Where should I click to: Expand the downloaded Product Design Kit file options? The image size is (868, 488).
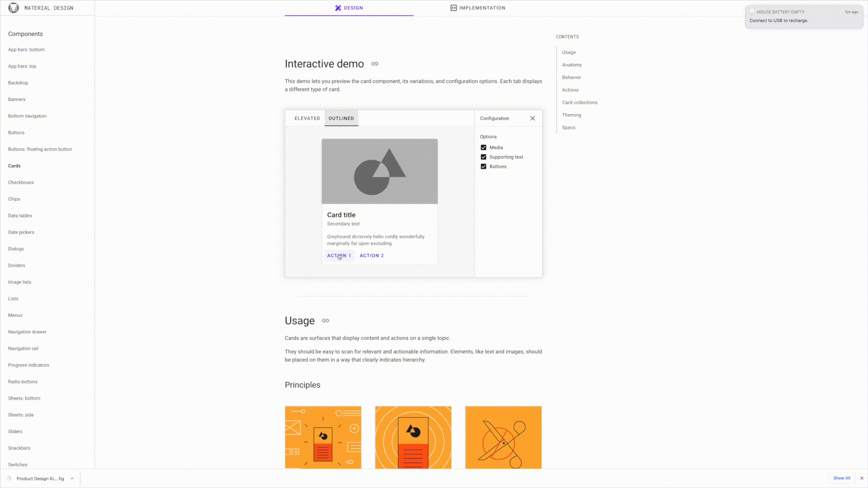pyautogui.click(x=71, y=479)
